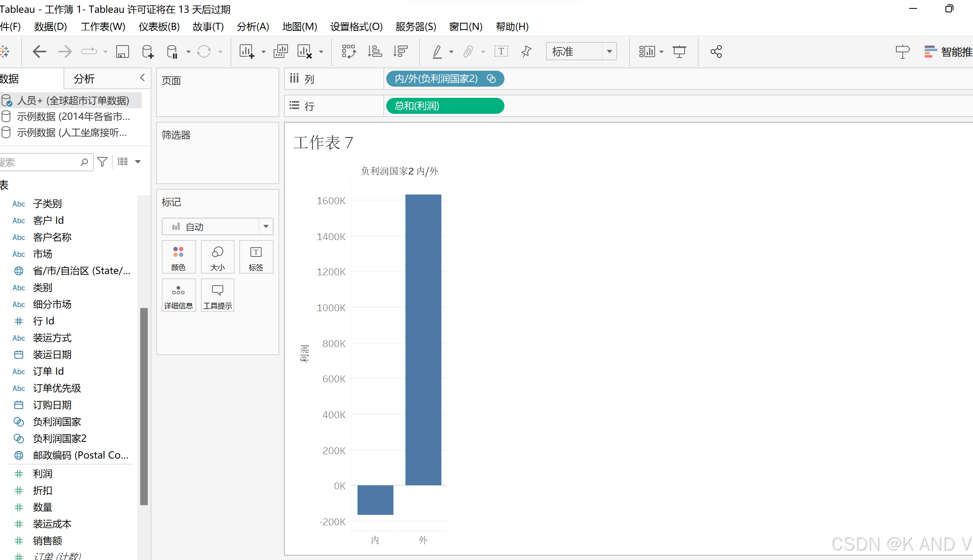Select the 负利润国家2 set field
Image resolution: width=973 pixels, height=560 pixels.
(60, 438)
